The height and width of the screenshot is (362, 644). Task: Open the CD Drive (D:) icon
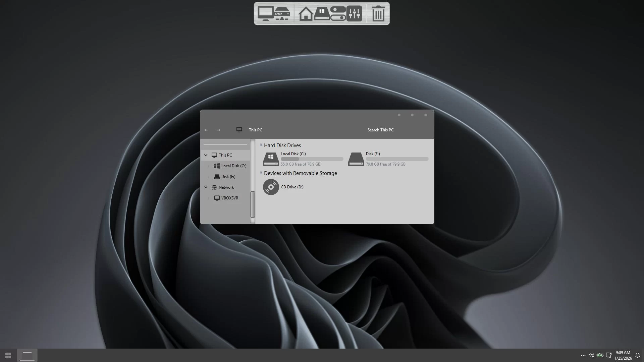pos(271,187)
